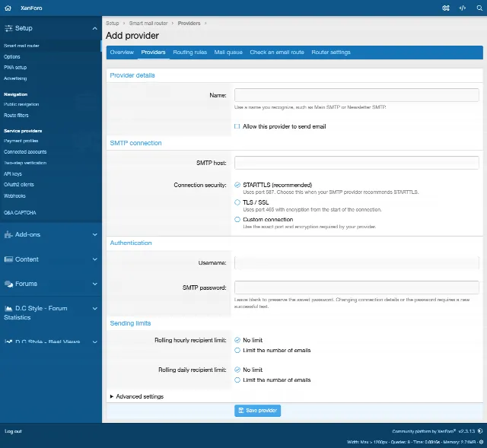Screen dimensions: 487x448
Task: Focus the SMTP password input field
Action: point(357,288)
